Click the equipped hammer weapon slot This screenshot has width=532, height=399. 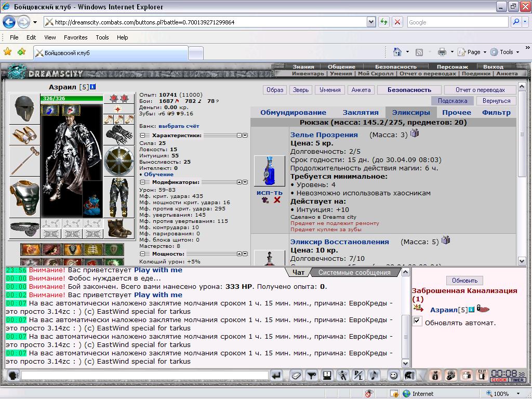tap(24, 161)
